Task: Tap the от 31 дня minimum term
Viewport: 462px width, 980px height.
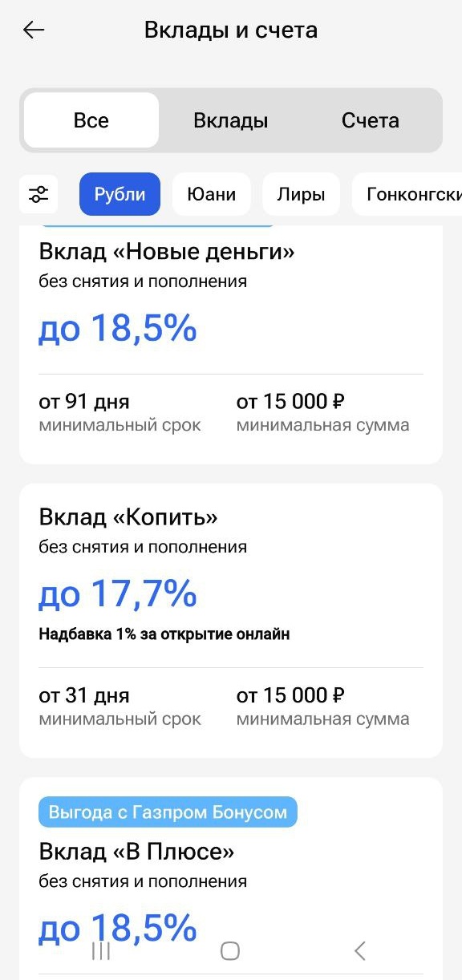Action: (x=84, y=695)
